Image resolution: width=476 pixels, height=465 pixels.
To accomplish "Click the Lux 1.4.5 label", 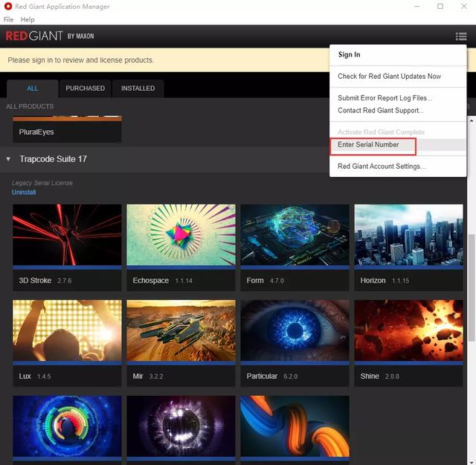I will tap(35, 376).
